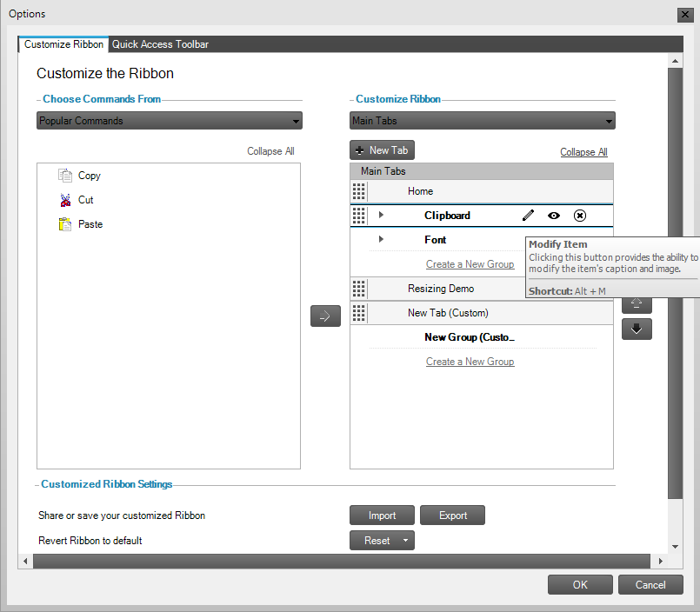This screenshot has height=612, width=700.
Task: Switch to the Quick Access Toolbar tab
Action: click(x=160, y=44)
